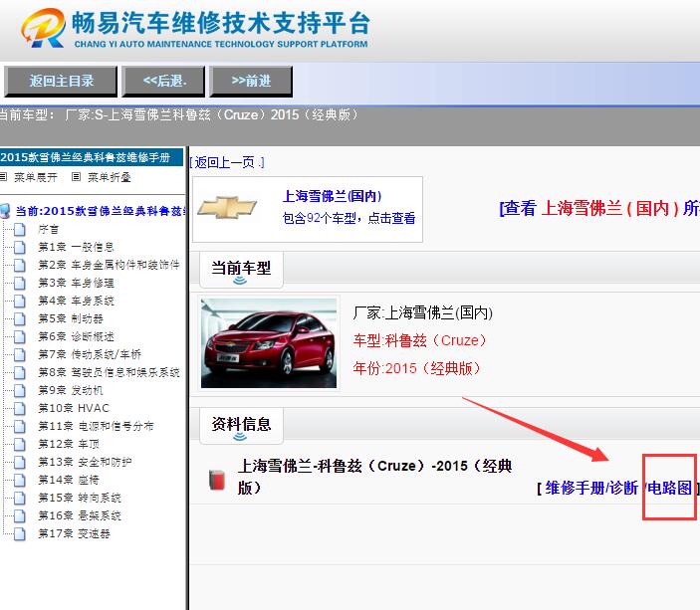
Task: Click page icon beside 第6章 诊断概述
Action: [20, 336]
